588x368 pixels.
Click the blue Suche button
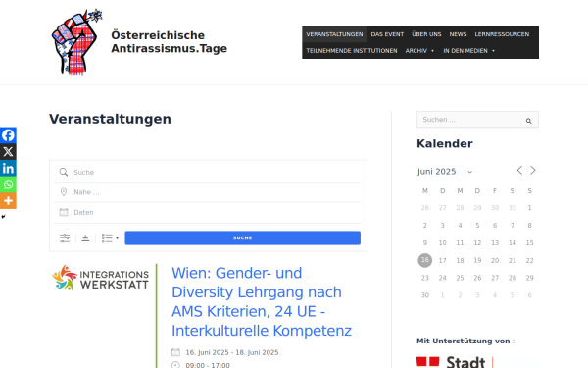(x=243, y=238)
